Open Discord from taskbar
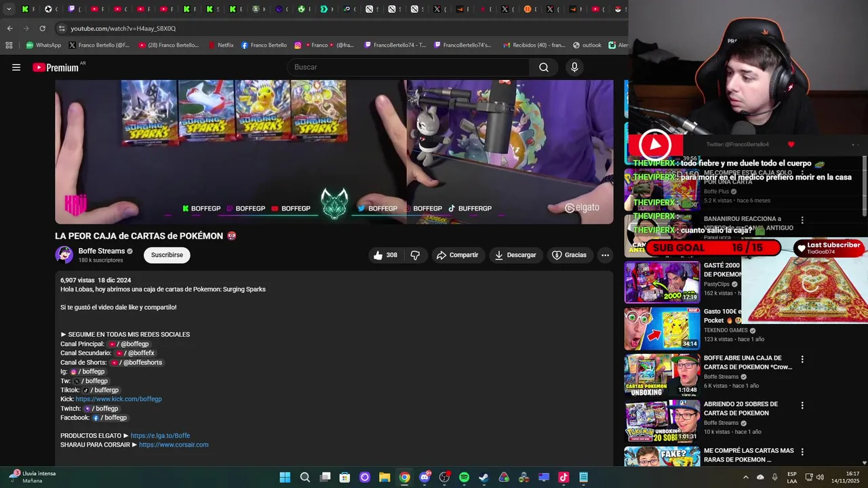This screenshot has width=868, height=488. 425,477
